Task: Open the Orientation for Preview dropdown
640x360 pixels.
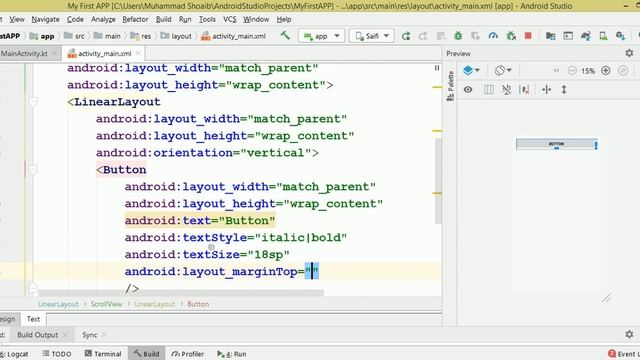Action: point(503,70)
